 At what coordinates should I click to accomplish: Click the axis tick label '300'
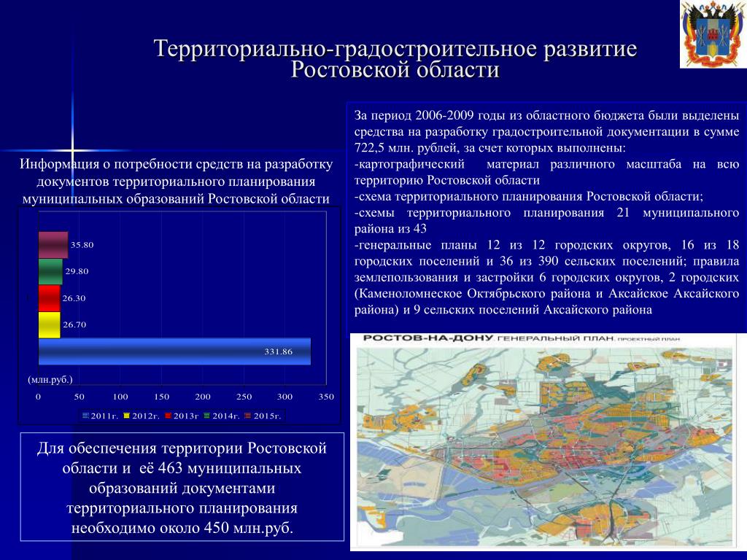(285, 396)
